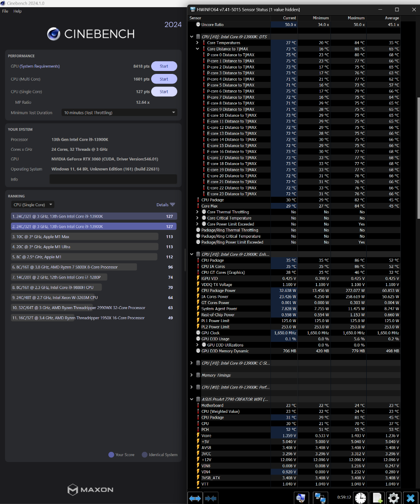The height and width of the screenshot is (504, 420).
Task: Click the round icon beside GPU Clock
Action: pyautogui.click(x=198, y=333)
